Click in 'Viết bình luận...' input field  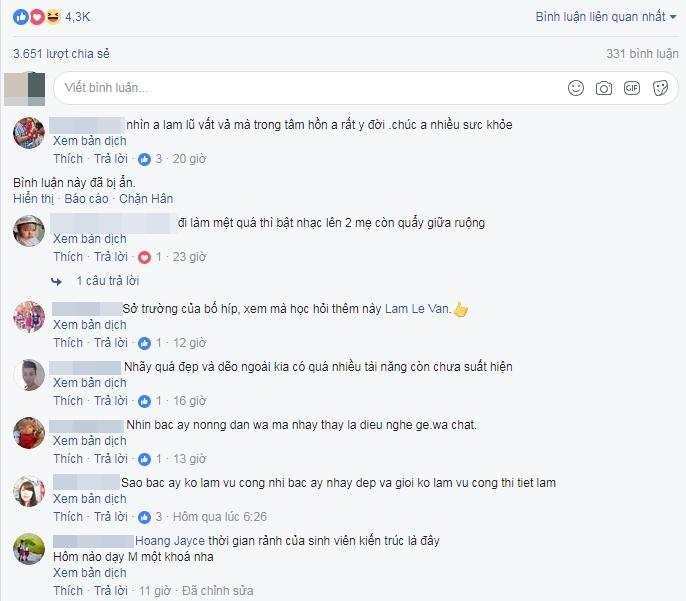tap(306, 88)
